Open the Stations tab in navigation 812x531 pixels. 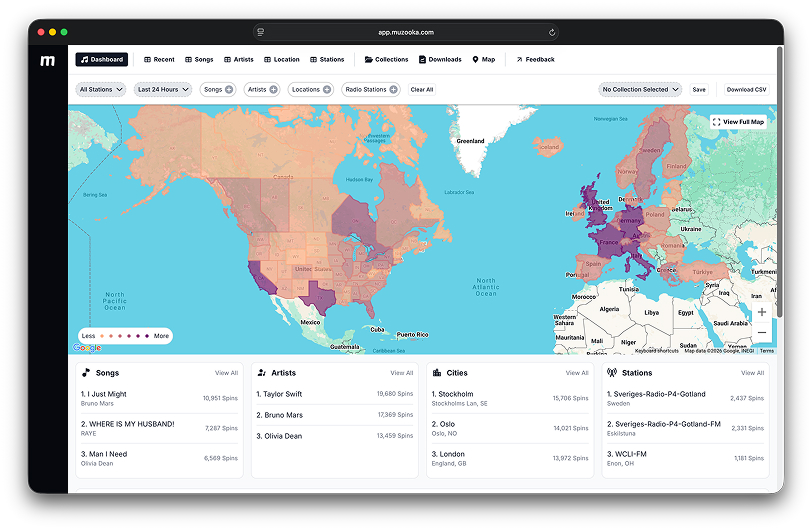click(x=327, y=60)
